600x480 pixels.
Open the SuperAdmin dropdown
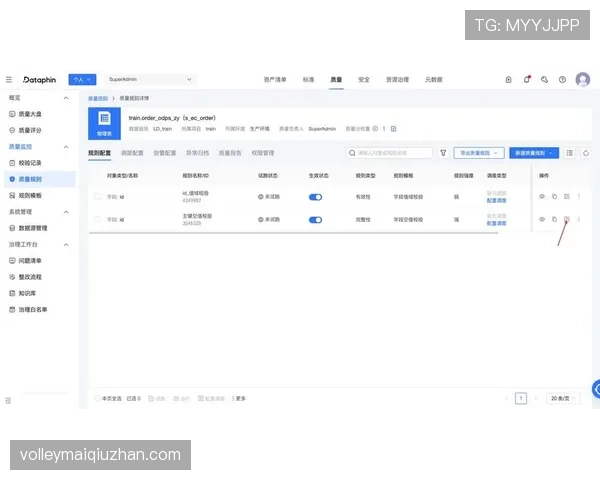pyautogui.click(x=150, y=79)
